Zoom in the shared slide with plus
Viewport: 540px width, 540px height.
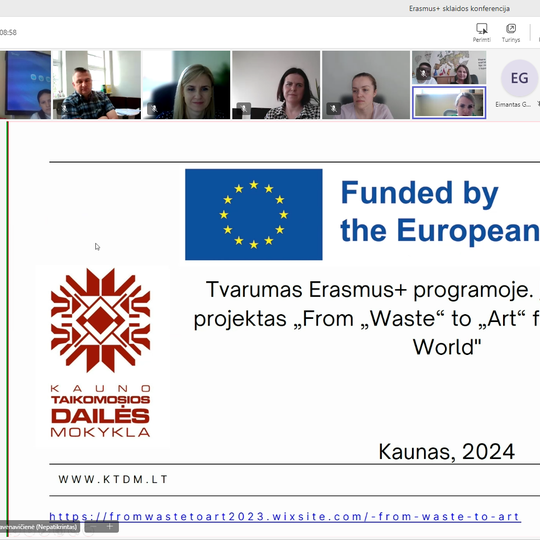(110, 527)
